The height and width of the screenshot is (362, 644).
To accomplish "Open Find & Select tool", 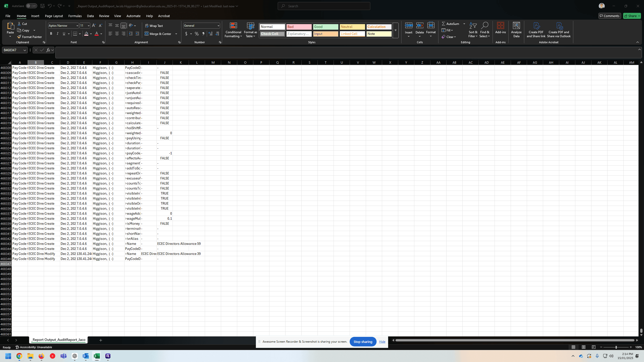I will [485, 30].
